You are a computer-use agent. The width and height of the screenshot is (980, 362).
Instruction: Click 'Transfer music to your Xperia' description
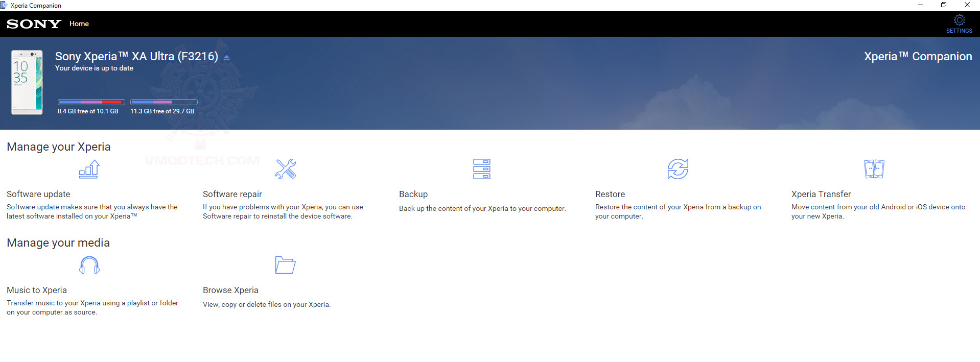tap(92, 307)
